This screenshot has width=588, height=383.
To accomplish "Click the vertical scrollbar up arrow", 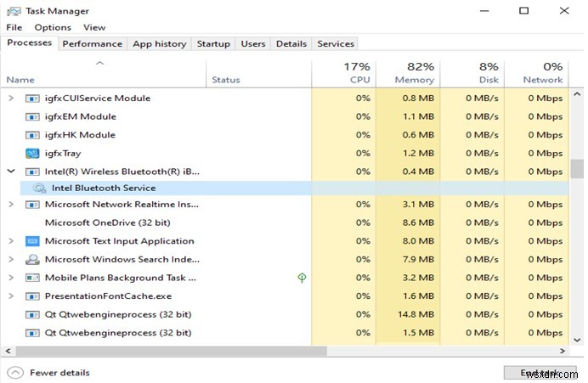I will pyautogui.click(x=577, y=94).
